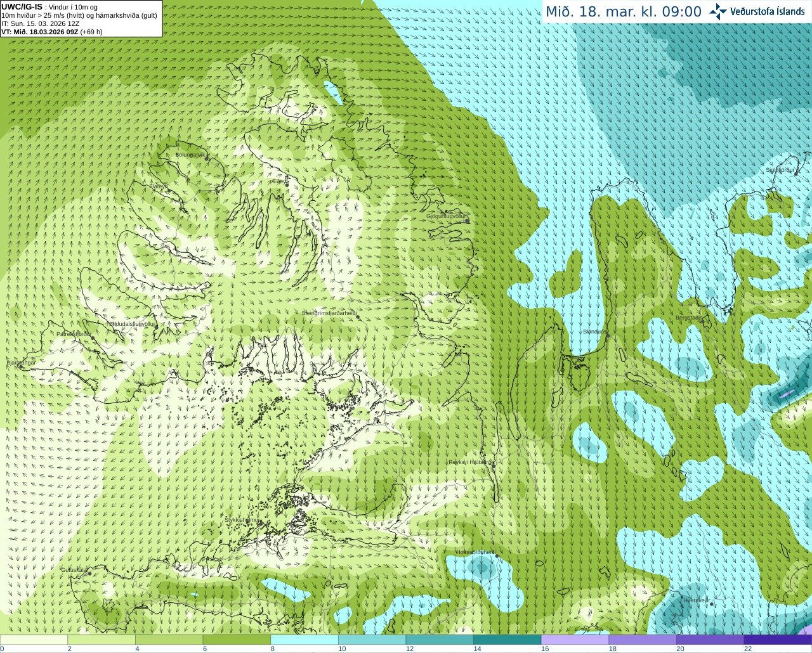Click the legend scale value '8'
The image size is (812, 653).
pos(273,649)
